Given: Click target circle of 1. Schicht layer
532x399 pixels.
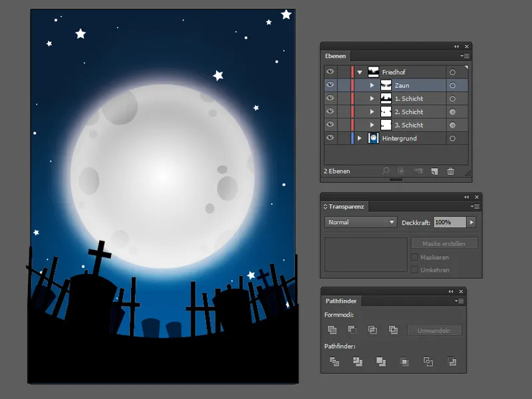Looking at the screenshot, I should coord(452,98).
